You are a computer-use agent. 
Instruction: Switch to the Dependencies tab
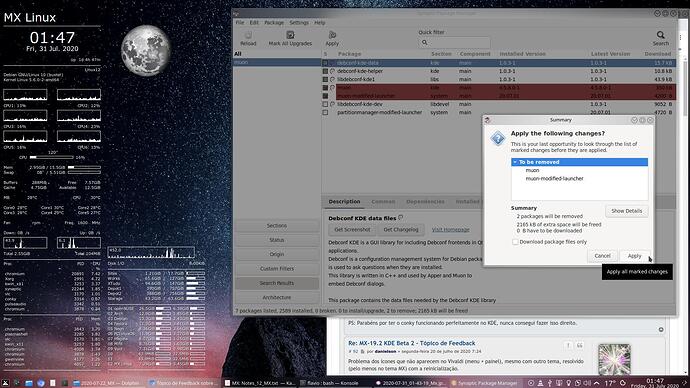point(425,201)
